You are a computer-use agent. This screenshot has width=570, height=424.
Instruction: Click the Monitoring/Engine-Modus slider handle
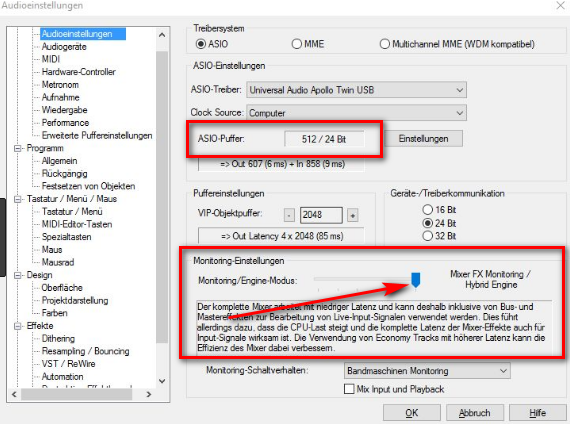coord(416,280)
